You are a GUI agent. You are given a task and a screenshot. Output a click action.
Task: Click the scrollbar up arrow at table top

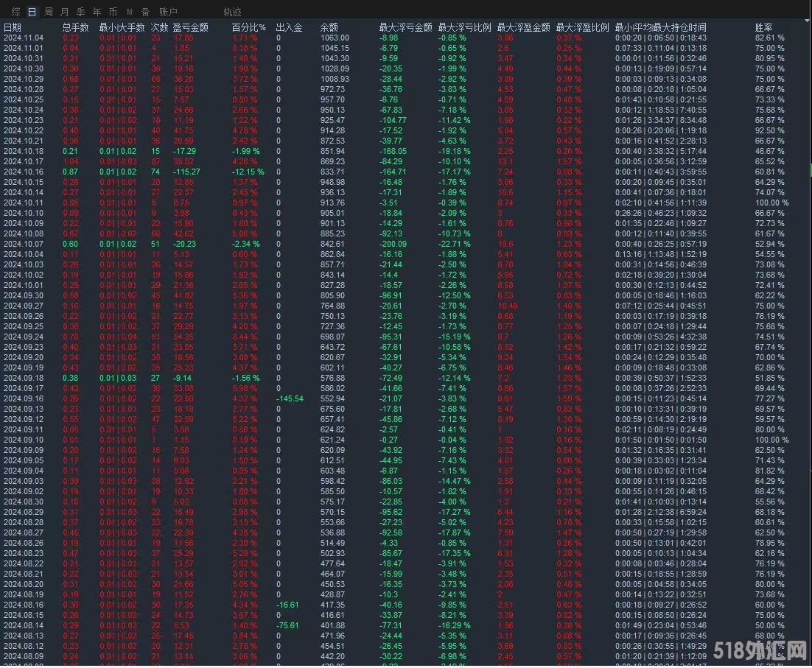point(808,21)
